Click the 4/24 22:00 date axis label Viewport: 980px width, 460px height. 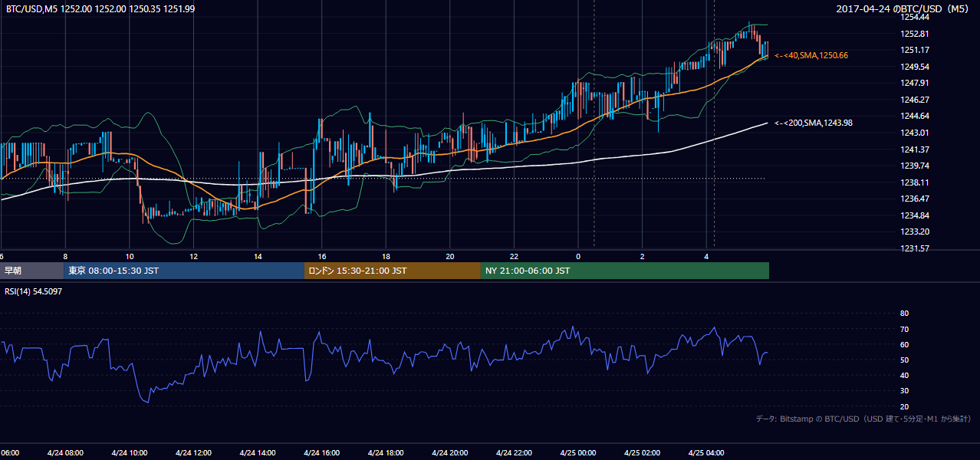click(x=515, y=453)
